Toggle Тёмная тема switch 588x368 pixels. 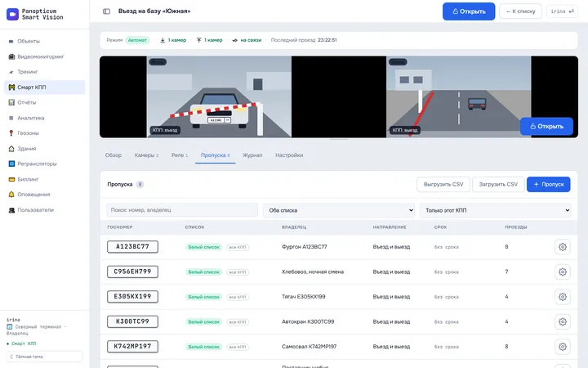coord(45,357)
